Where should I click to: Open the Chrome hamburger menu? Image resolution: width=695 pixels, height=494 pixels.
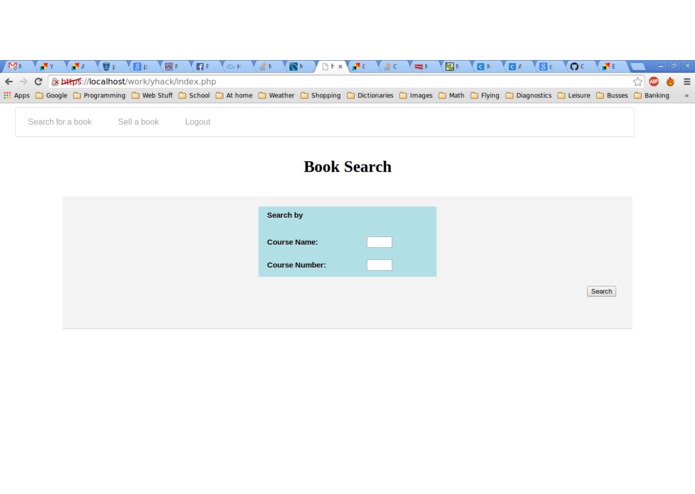(x=687, y=82)
